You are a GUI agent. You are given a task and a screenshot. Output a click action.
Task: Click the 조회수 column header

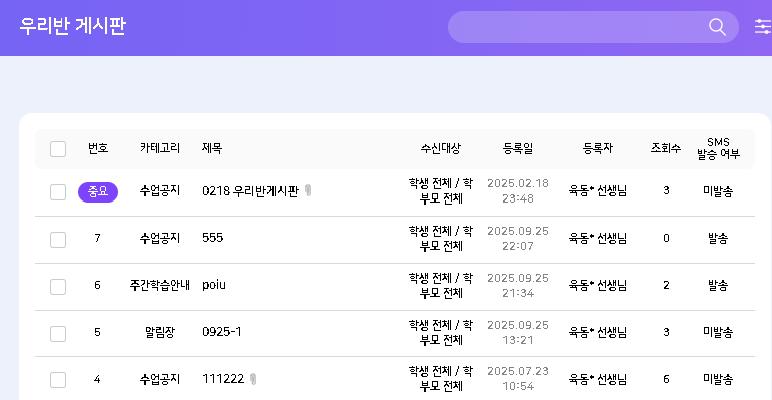[666, 148]
